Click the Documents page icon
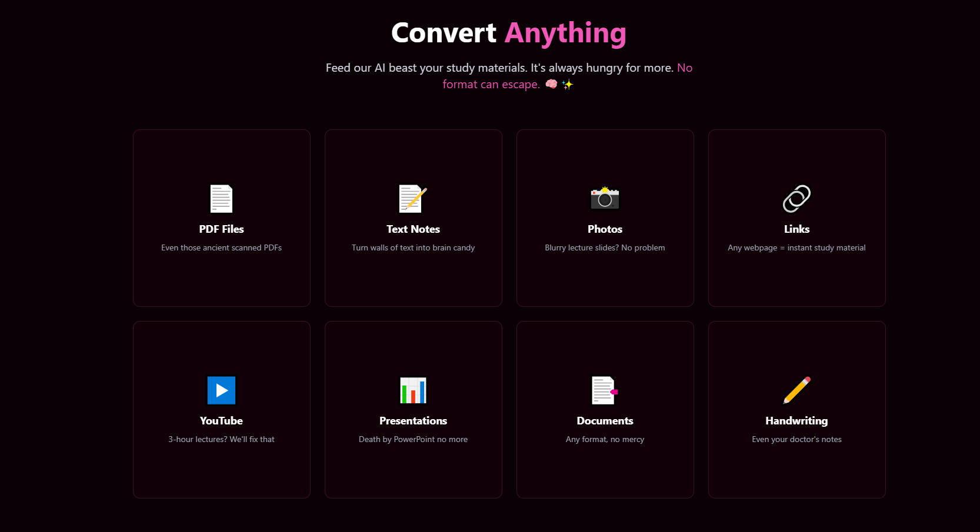Screen dimensions: 980x532 tap(605, 390)
